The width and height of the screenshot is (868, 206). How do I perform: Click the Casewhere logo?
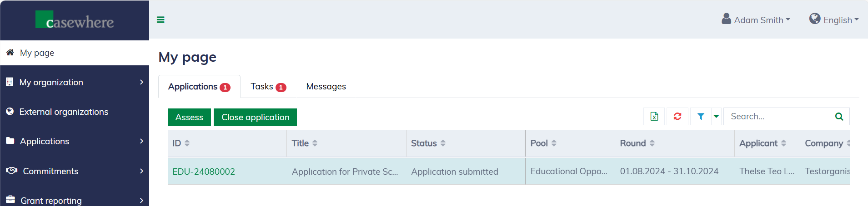point(75,20)
